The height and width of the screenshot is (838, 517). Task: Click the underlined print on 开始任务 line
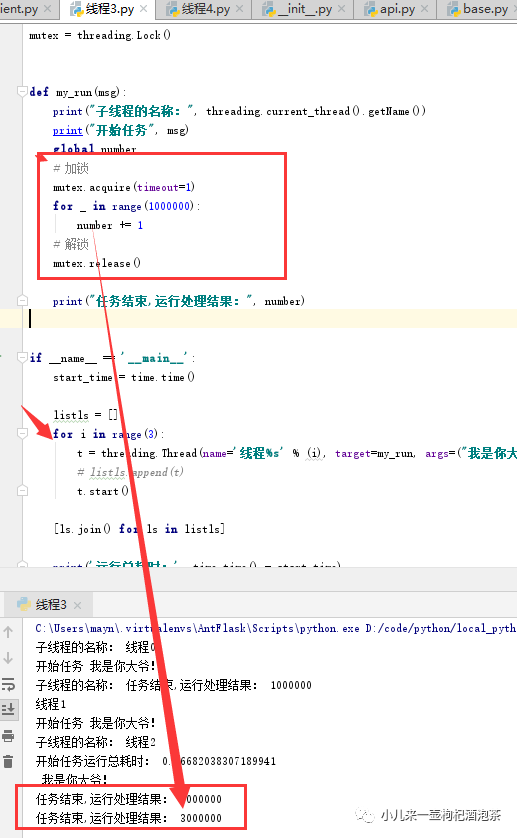67,130
